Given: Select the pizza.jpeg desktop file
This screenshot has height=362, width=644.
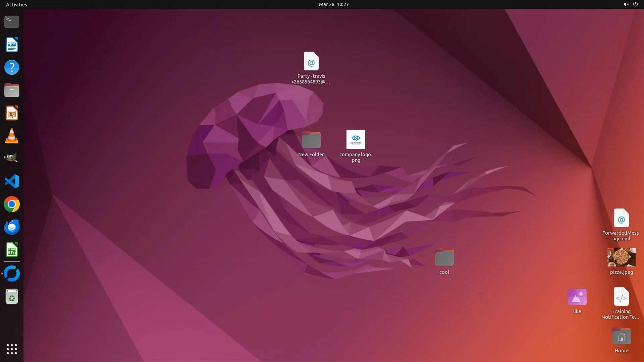Looking at the screenshot, I should 621,257.
